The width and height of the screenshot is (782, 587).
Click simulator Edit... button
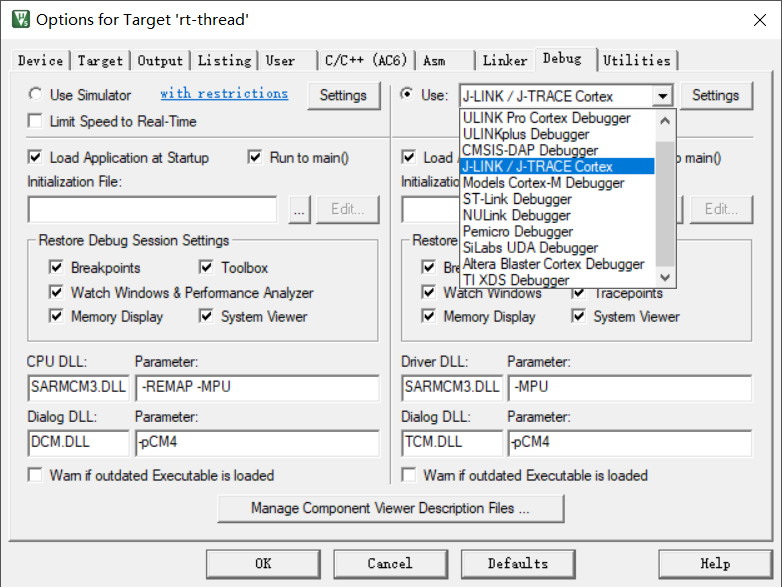tap(348, 209)
